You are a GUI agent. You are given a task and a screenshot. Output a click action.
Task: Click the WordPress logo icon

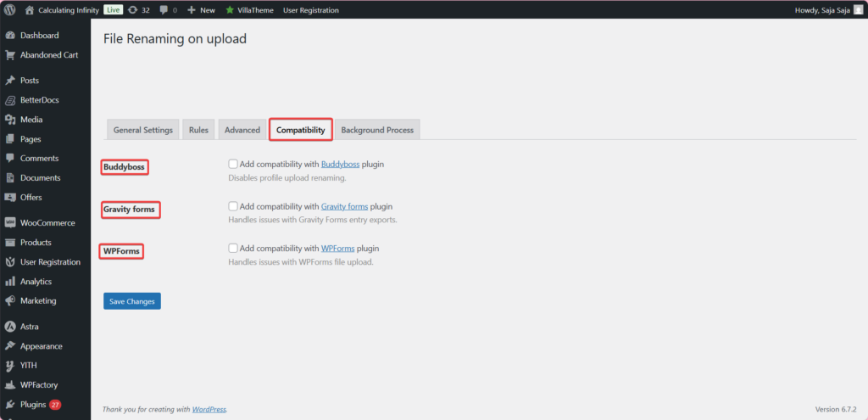pos(10,10)
